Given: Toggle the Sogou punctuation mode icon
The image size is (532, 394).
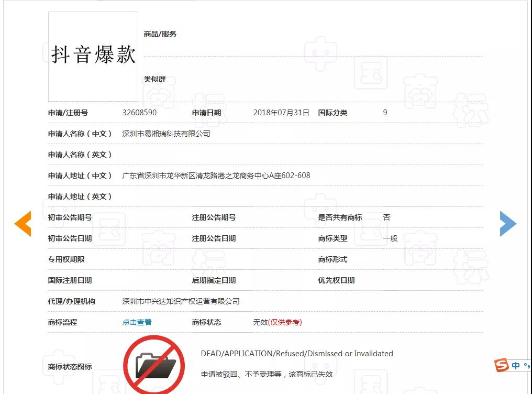Looking at the screenshot, I should point(526,366).
